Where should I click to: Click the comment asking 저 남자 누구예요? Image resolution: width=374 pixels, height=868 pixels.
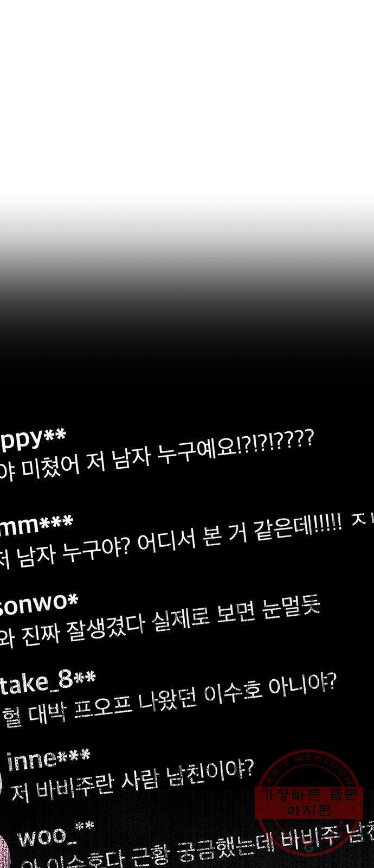tap(157, 459)
